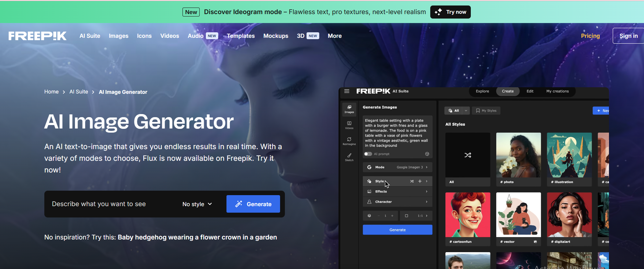This screenshot has height=269, width=644.
Task: Open the Reimagine tool in the preview sidebar
Action: [349, 141]
